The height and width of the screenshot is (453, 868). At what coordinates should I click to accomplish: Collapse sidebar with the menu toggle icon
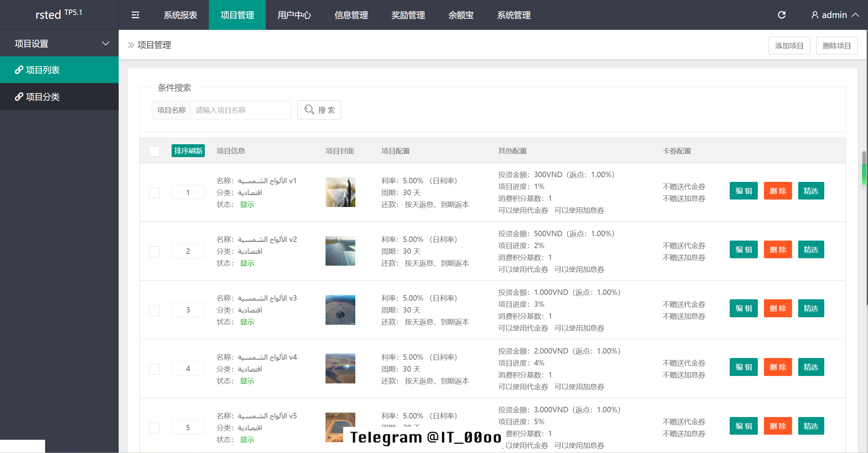[135, 15]
